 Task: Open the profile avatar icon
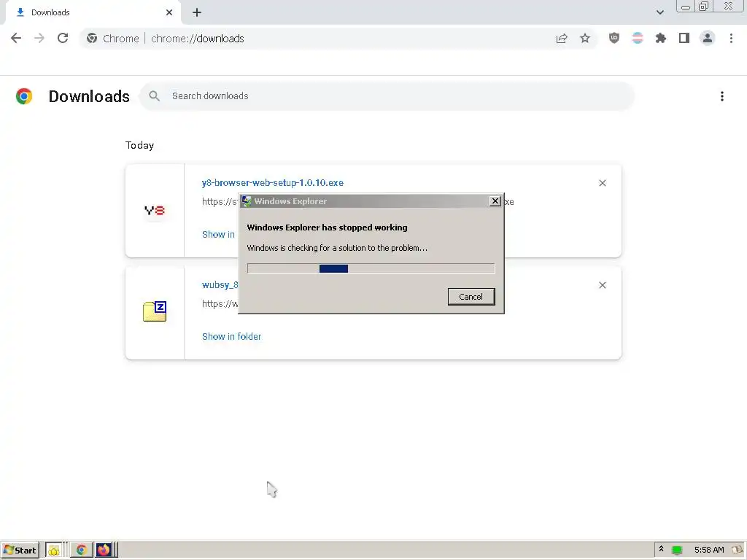point(708,38)
